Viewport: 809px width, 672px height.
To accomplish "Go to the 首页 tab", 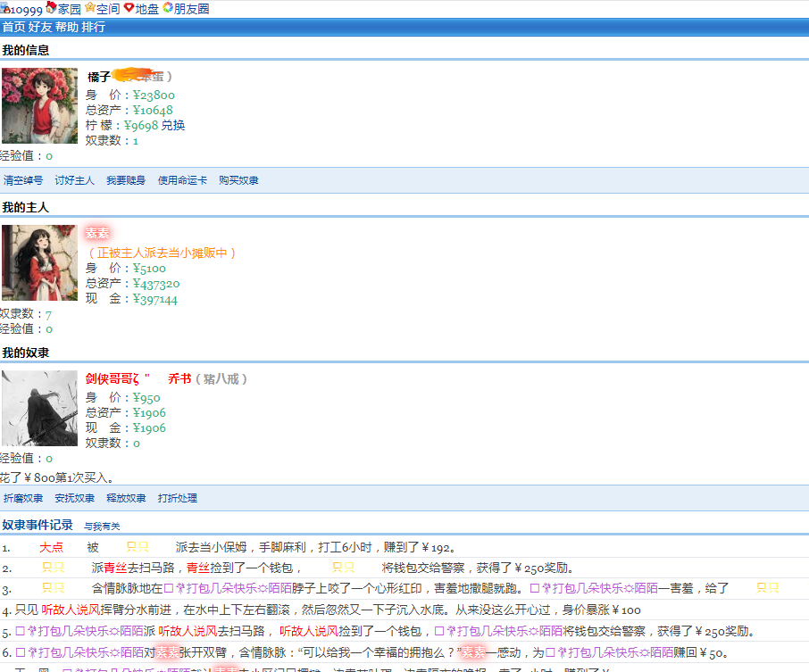I will point(14,27).
